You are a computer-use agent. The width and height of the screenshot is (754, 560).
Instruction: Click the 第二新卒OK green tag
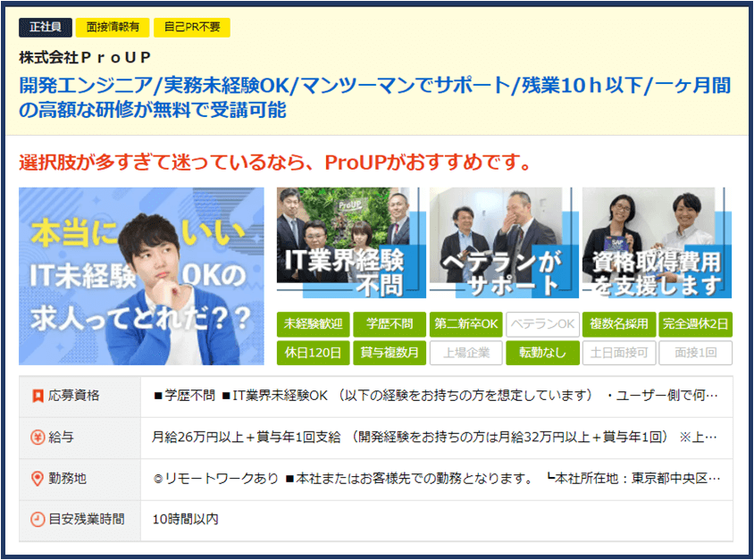click(465, 323)
